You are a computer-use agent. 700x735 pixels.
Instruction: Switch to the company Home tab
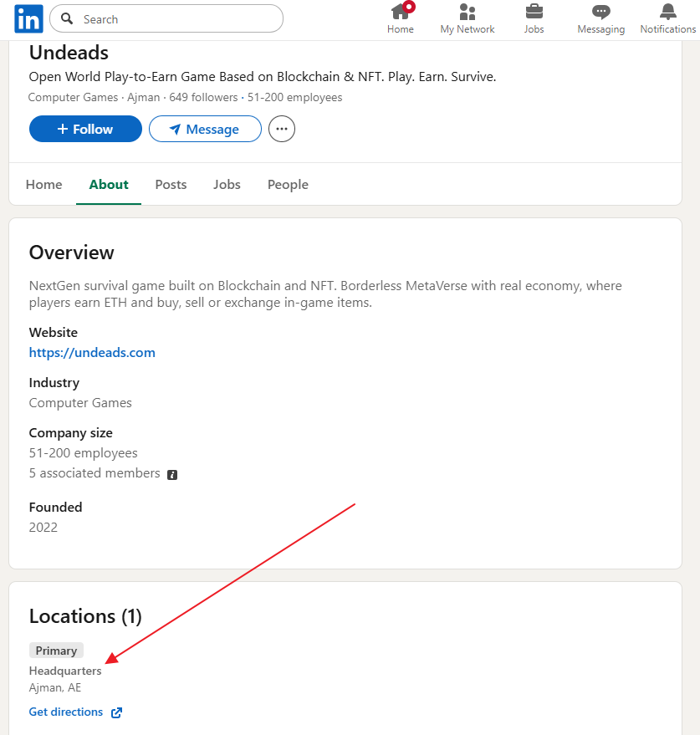point(44,185)
